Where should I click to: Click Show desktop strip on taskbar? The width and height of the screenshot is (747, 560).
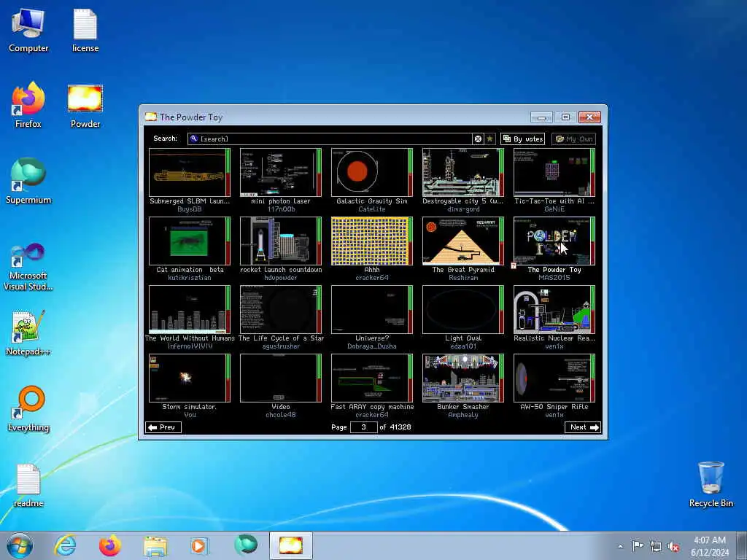(x=743, y=545)
